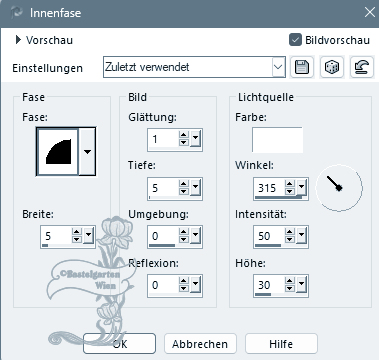
Task: Reset to default with the arrow icon
Action: click(x=362, y=67)
